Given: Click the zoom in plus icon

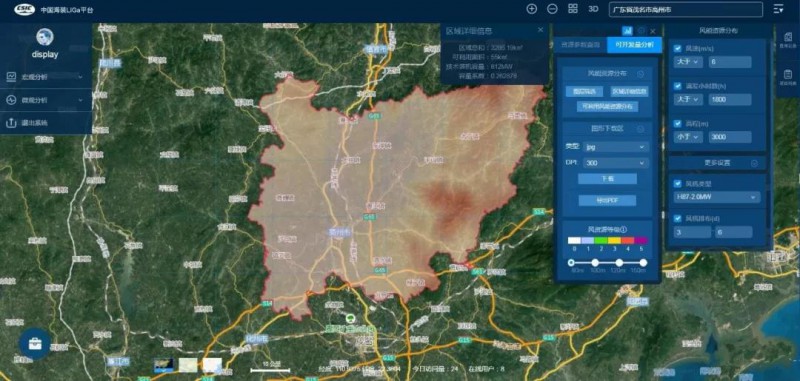Looking at the screenshot, I should (x=532, y=9).
